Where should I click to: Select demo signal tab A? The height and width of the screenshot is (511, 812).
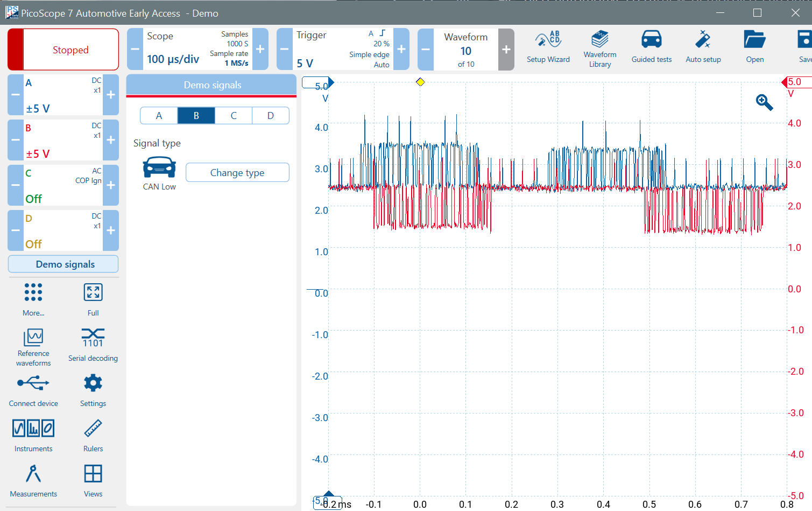[159, 116]
